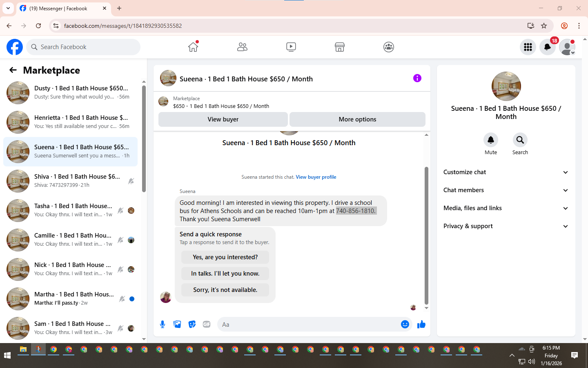Open the emoji picker smiley
The image size is (588, 368).
(405, 324)
